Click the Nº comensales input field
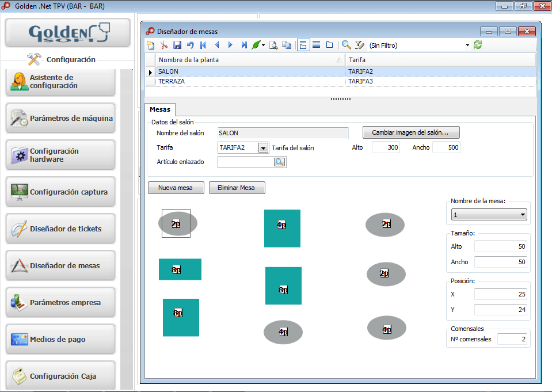 [512, 339]
